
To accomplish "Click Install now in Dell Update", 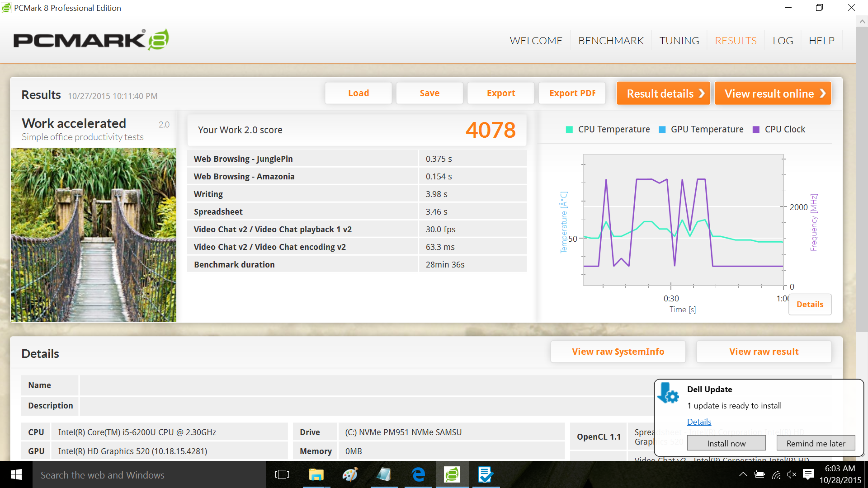I will point(726,443).
